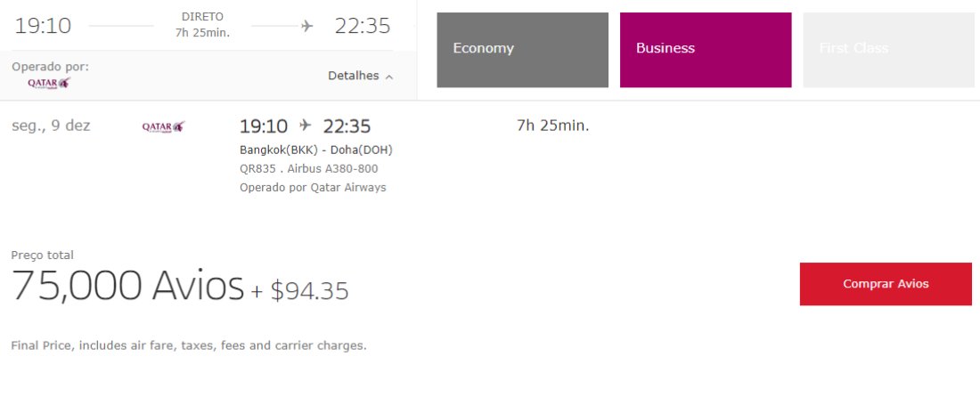Click the 7h 25min duration in details row
This screenshot has width=980, height=397.
click(x=553, y=126)
